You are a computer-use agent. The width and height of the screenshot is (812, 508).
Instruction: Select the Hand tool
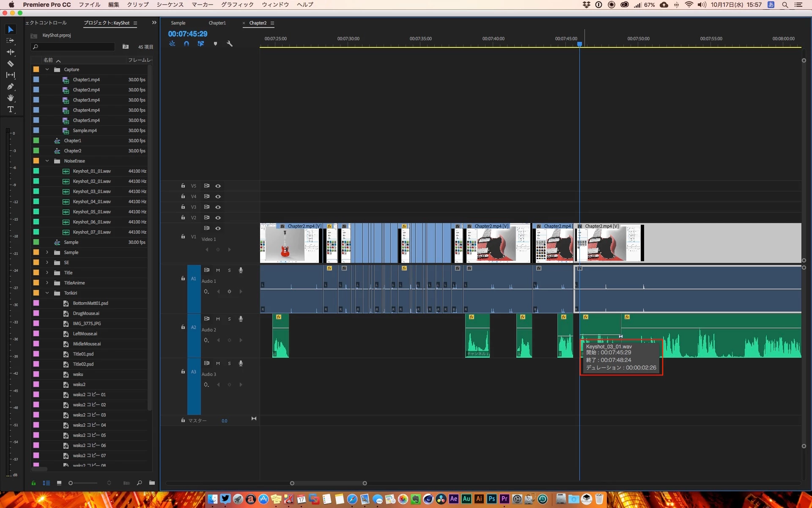11,98
